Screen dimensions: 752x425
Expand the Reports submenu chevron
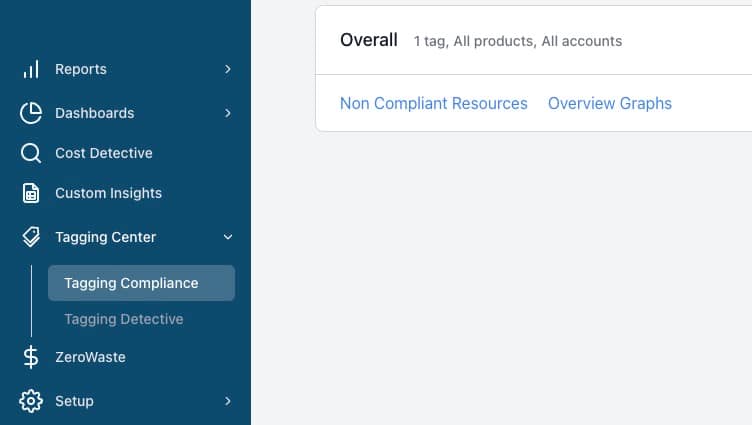point(228,70)
